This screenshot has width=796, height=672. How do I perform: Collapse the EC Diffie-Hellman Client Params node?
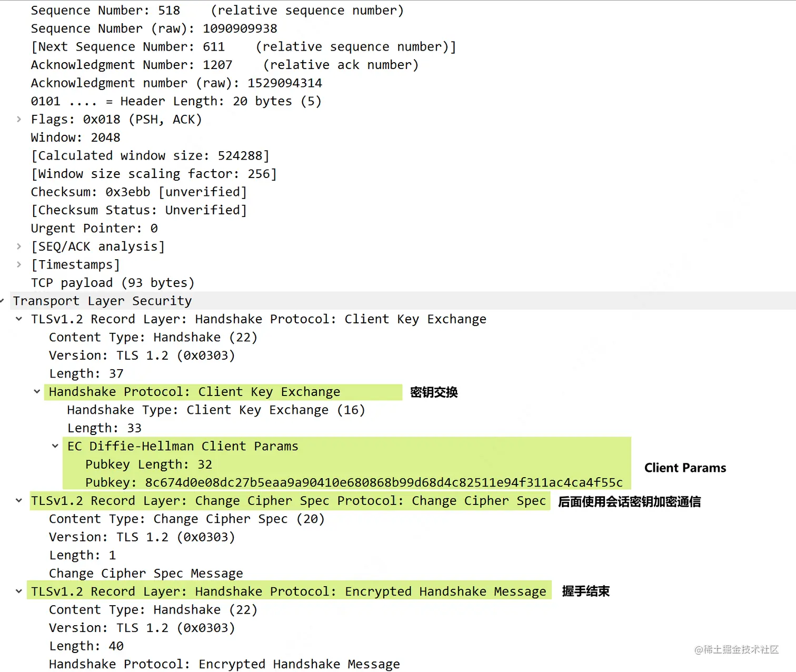(55, 446)
